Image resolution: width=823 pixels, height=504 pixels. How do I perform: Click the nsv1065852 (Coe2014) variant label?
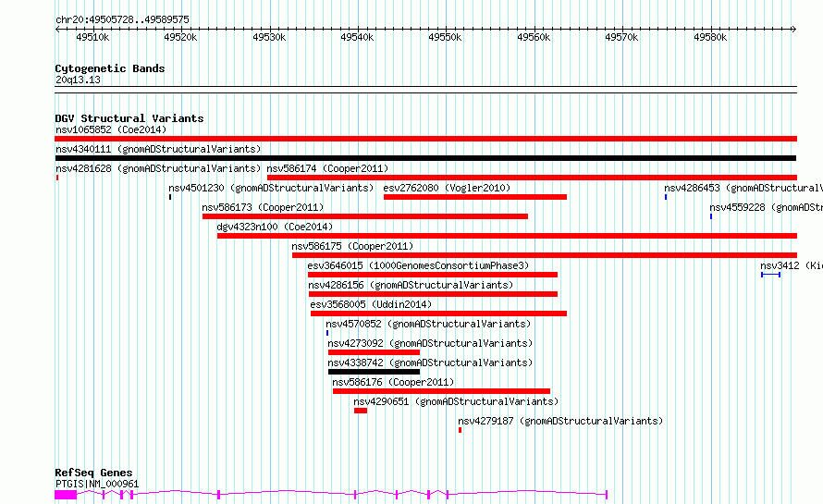(111, 129)
